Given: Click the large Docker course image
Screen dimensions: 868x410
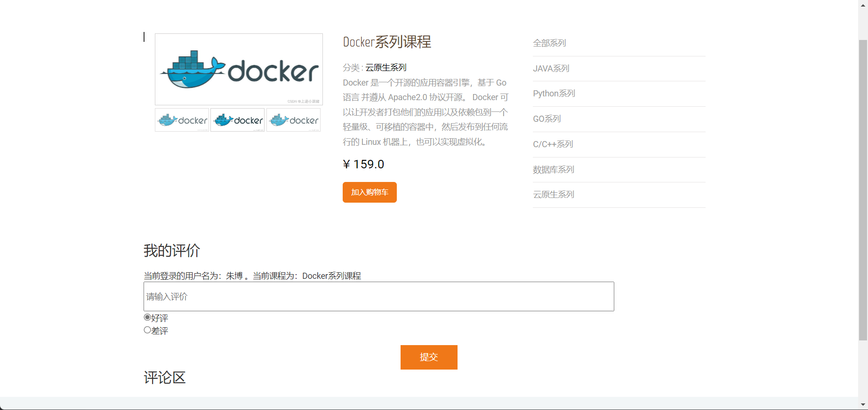Looking at the screenshot, I should coord(239,69).
